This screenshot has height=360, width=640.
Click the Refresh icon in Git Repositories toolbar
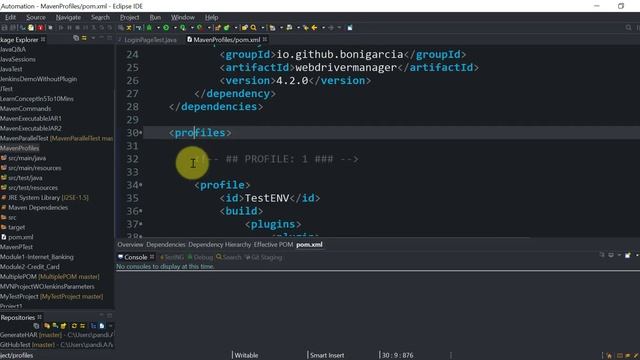[74, 326]
